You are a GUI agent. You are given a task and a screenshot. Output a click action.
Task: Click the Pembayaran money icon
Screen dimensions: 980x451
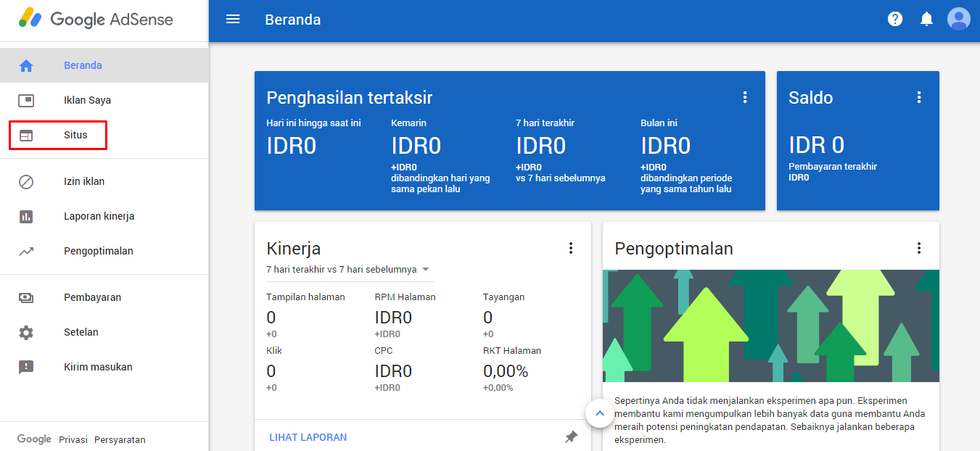click(26, 298)
